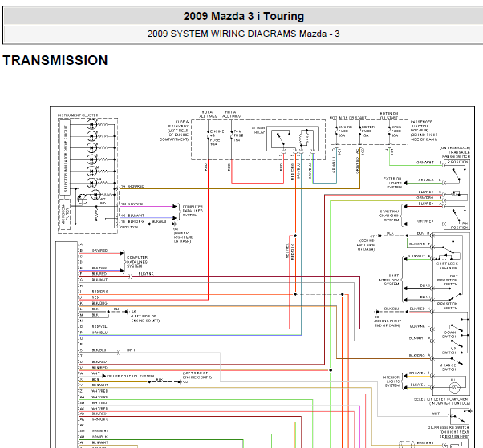Click the ENGINE fuse 10A label
This screenshot has height=448, width=483.
217,138
